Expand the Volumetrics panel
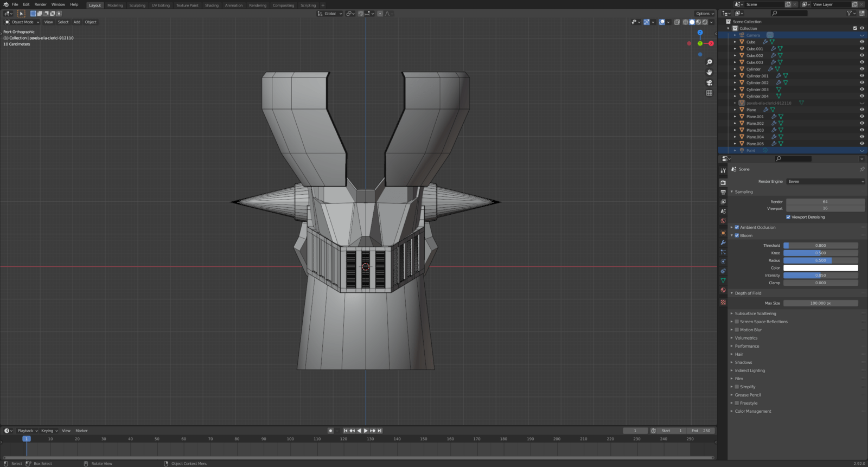 (746, 338)
